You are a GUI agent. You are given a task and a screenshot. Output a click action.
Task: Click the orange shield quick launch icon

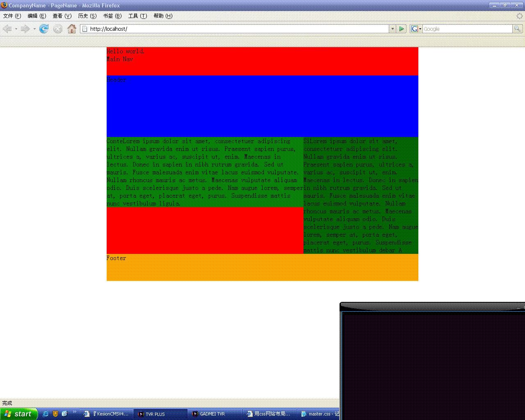tap(55, 414)
